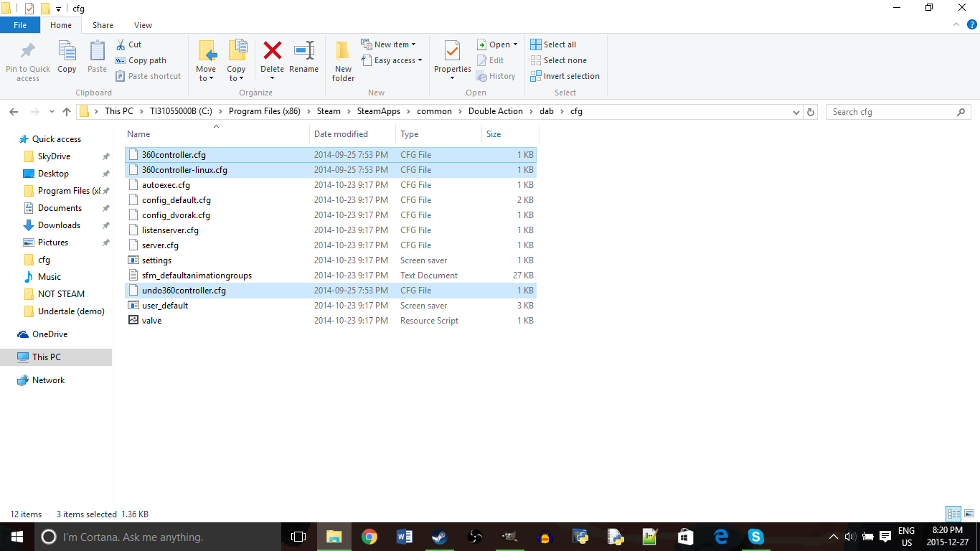Image resolution: width=980 pixels, height=551 pixels.
Task: Select config_default.cfg file
Action: (x=330, y=200)
